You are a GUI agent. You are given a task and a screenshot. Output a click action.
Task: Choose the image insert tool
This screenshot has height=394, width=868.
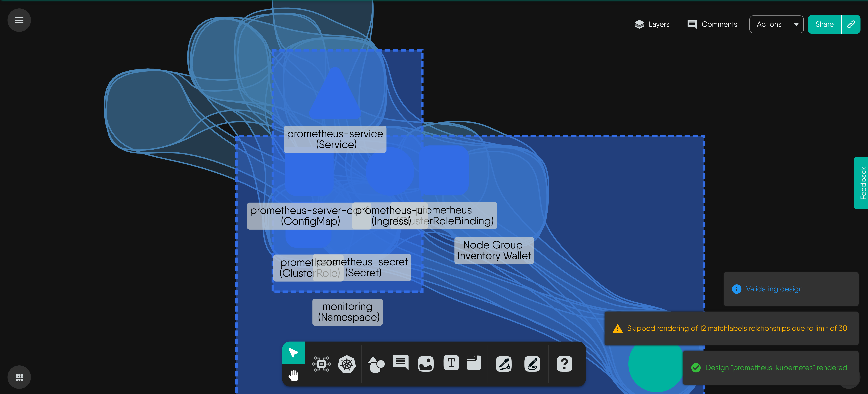pyautogui.click(x=426, y=364)
